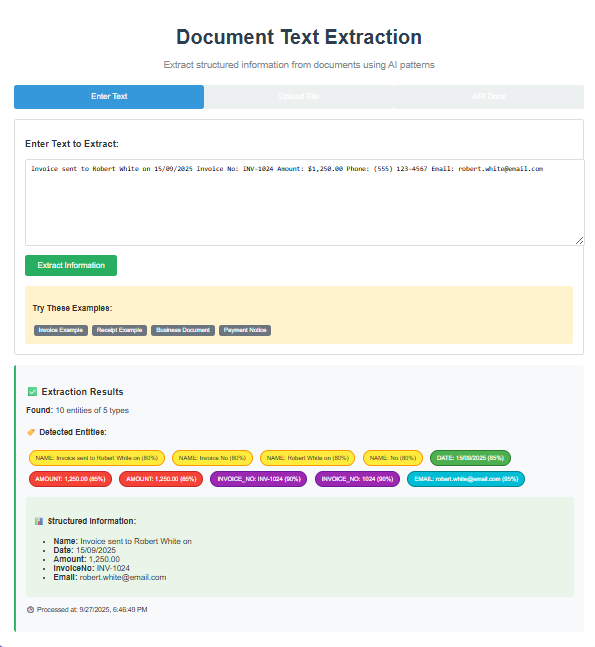The width and height of the screenshot is (595, 647).
Task: Click the subtitle about AI patterns
Action: pyautogui.click(x=299, y=65)
